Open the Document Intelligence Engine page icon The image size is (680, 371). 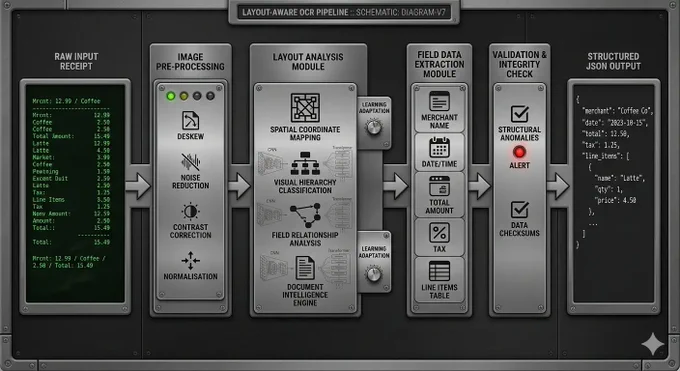coord(305,268)
